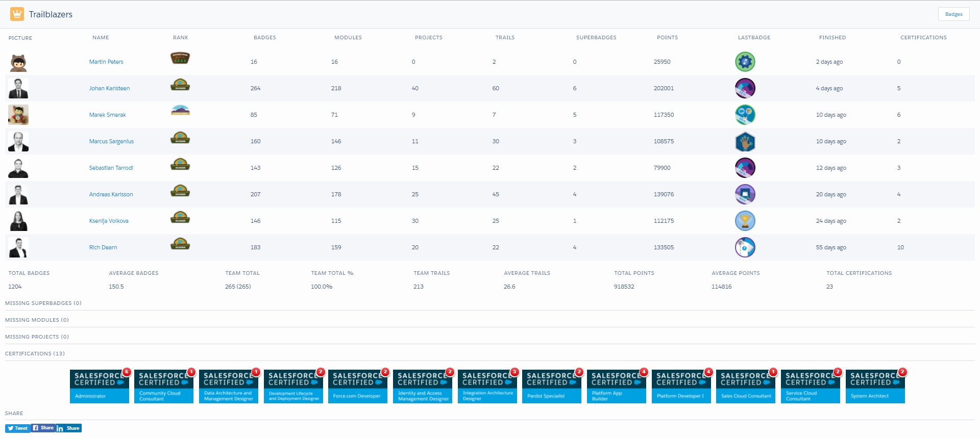Image resolution: width=980 pixels, height=439 pixels.
Task: Click Sebastian Tarrodi's profile photo
Action: (18, 168)
